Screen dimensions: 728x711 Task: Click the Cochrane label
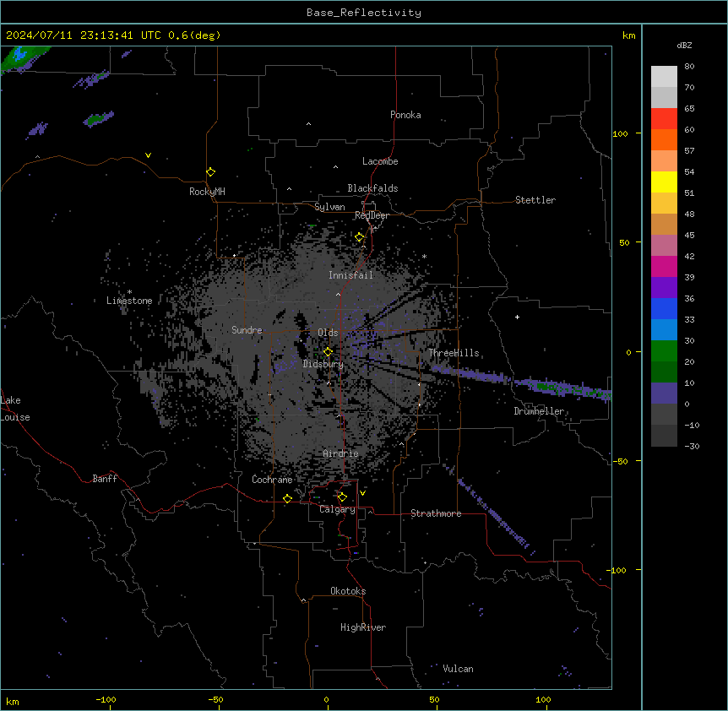[272, 480]
